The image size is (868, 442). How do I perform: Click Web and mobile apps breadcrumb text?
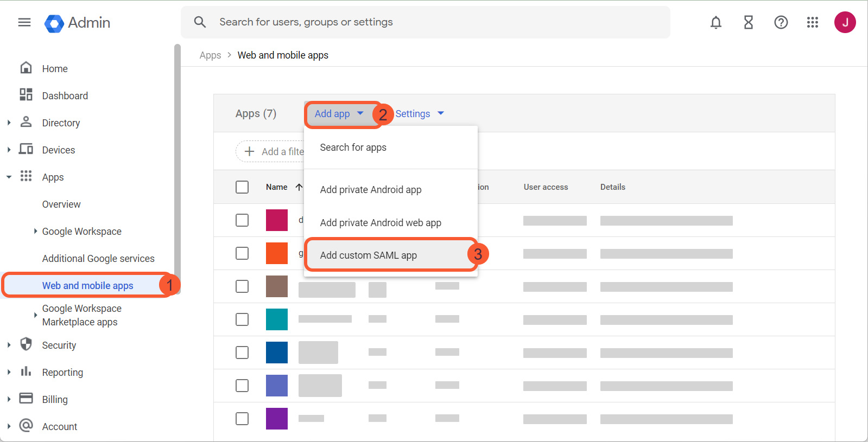tap(283, 55)
